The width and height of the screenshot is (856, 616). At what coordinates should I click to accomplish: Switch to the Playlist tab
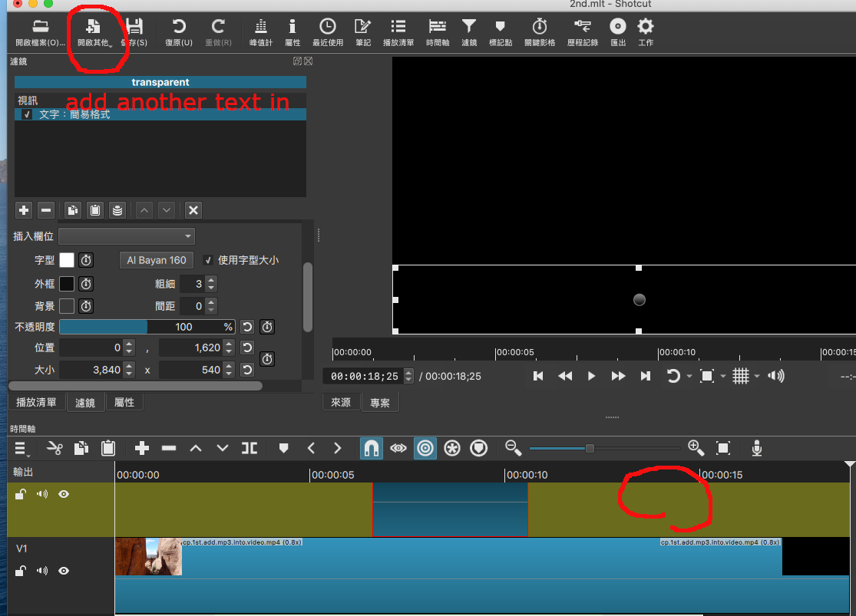click(36, 402)
